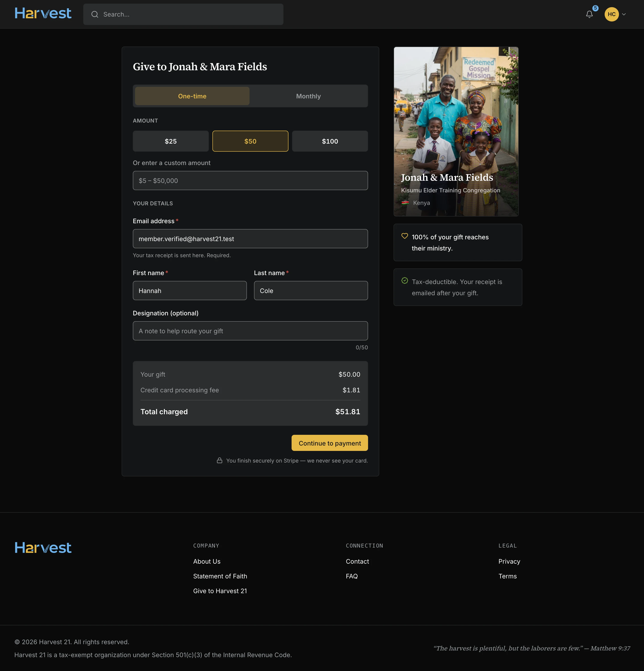644x671 pixels.
Task: Select the One-time giving tab
Action: pos(192,96)
